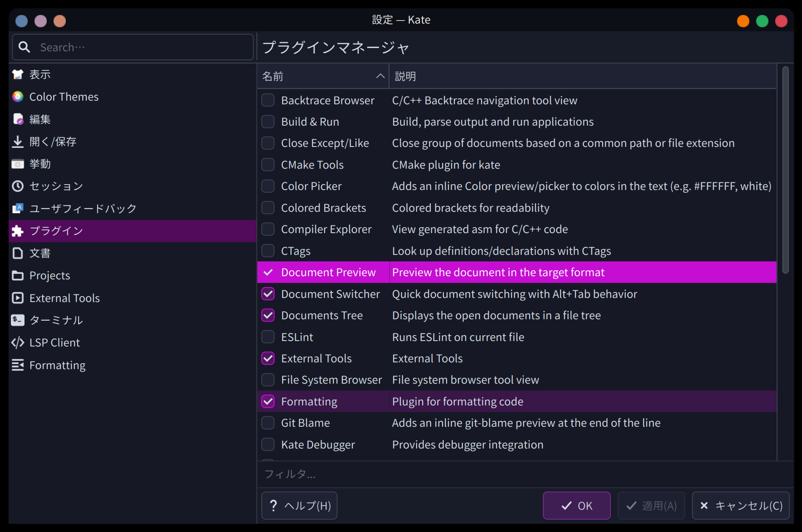The width and height of the screenshot is (802, 532).
Task: Select 開く/保存 in the sidebar
Action: coord(133,142)
